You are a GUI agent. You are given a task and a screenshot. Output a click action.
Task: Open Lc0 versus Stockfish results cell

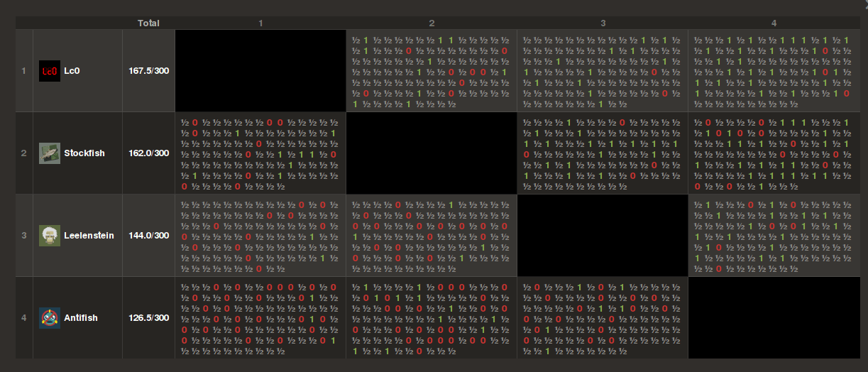pyautogui.click(x=432, y=71)
